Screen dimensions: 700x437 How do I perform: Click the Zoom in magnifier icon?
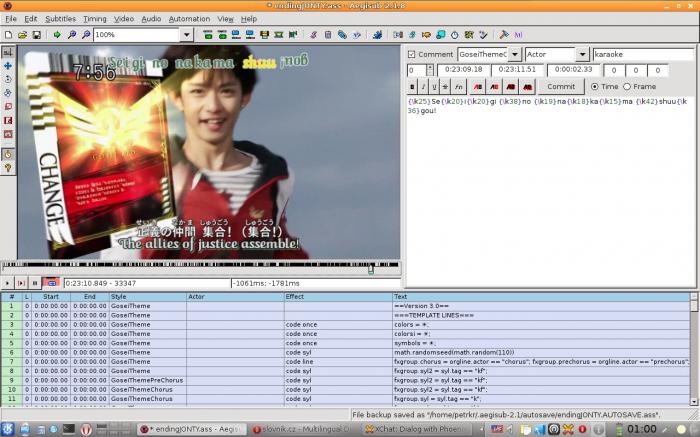point(71,34)
